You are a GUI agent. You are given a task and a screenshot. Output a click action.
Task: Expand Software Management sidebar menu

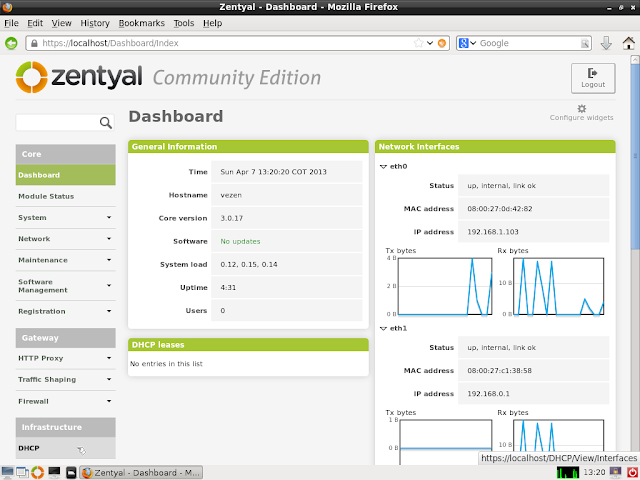tap(65, 286)
